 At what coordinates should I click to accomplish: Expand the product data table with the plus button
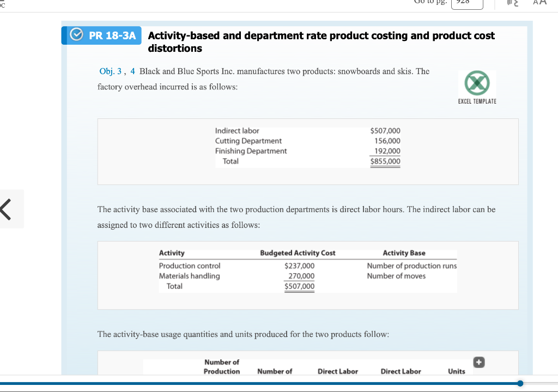pyautogui.click(x=478, y=362)
